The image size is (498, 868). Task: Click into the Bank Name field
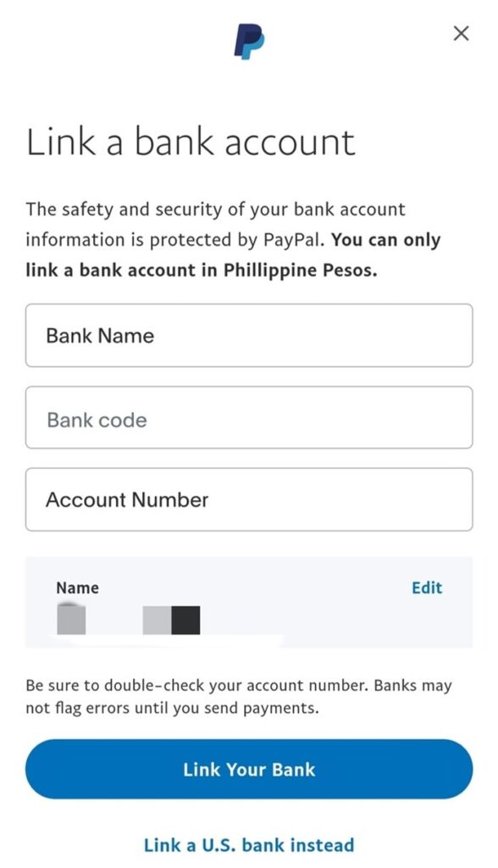coord(249,336)
